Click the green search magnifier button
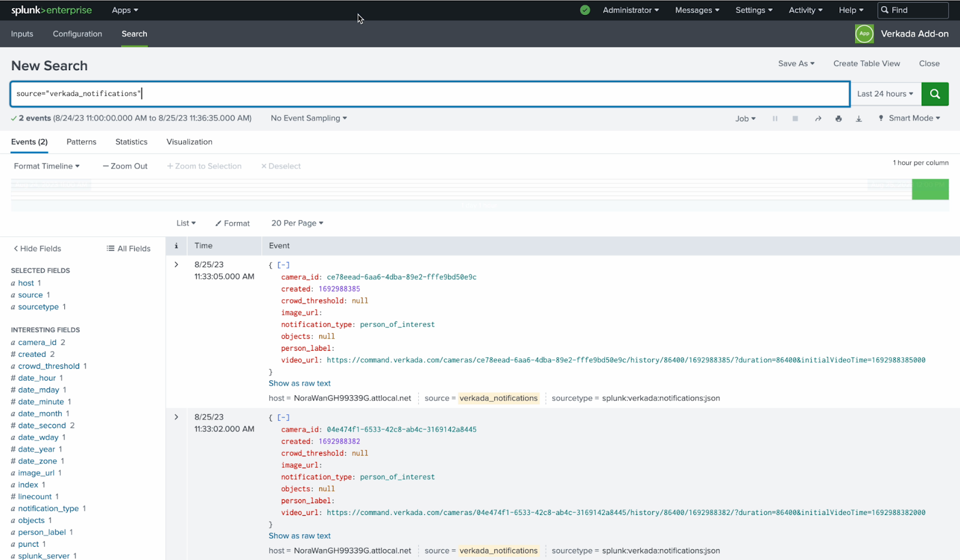 [934, 94]
